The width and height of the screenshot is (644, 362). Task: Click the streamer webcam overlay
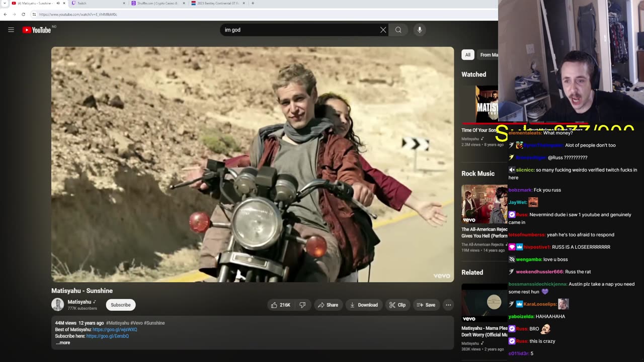coord(571,61)
